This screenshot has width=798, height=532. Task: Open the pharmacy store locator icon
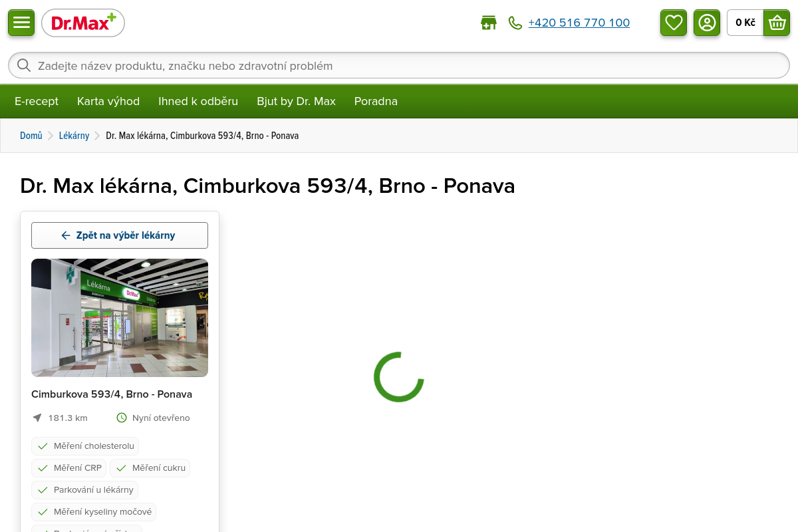pos(489,23)
